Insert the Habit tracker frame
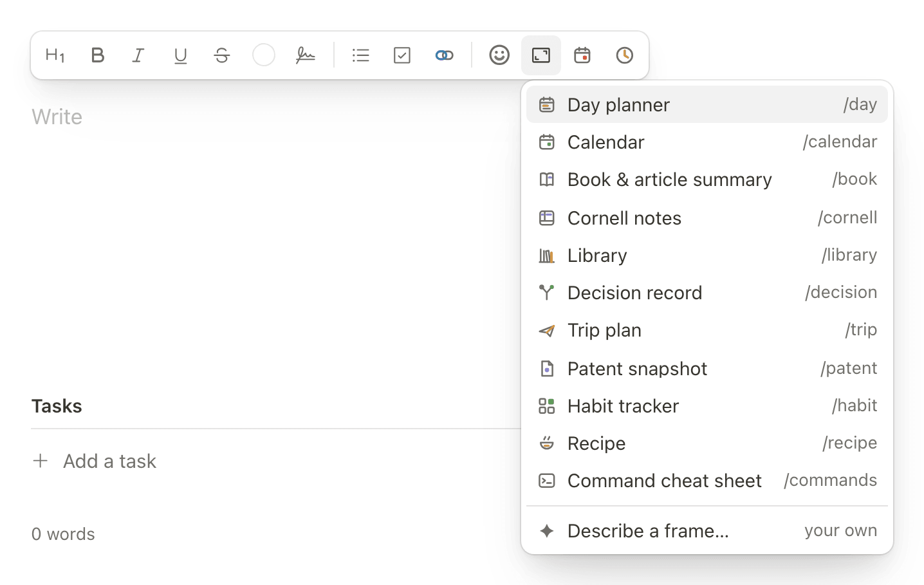The width and height of the screenshot is (924, 585). click(x=707, y=406)
